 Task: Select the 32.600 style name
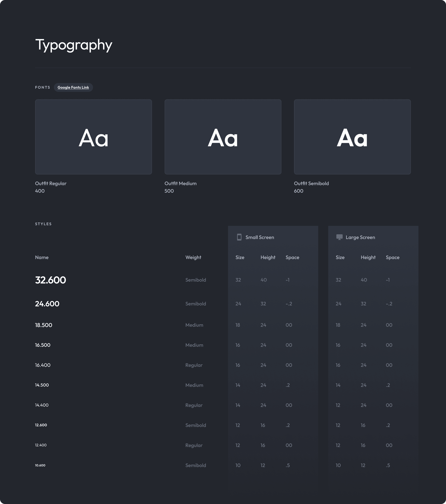click(51, 280)
